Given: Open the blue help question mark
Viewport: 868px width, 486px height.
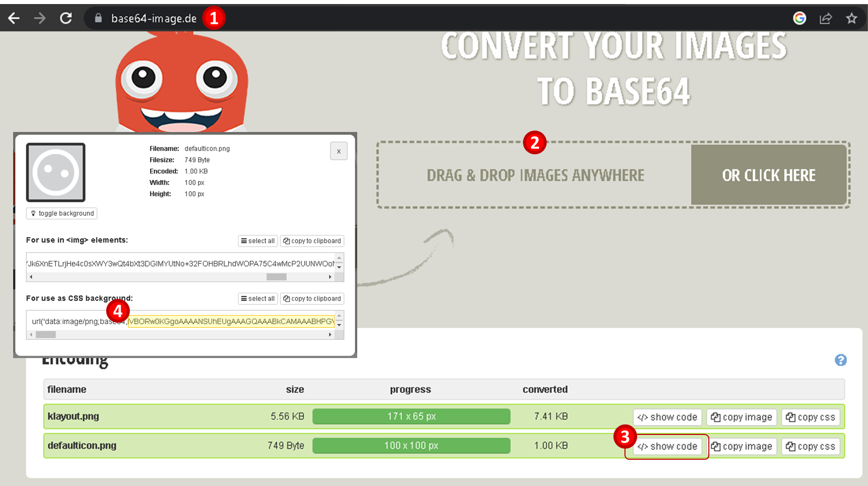Looking at the screenshot, I should coord(840,360).
